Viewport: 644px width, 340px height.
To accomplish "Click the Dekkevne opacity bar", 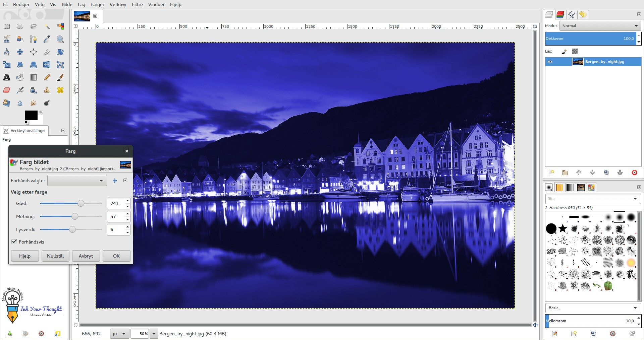I will [x=591, y=39].
